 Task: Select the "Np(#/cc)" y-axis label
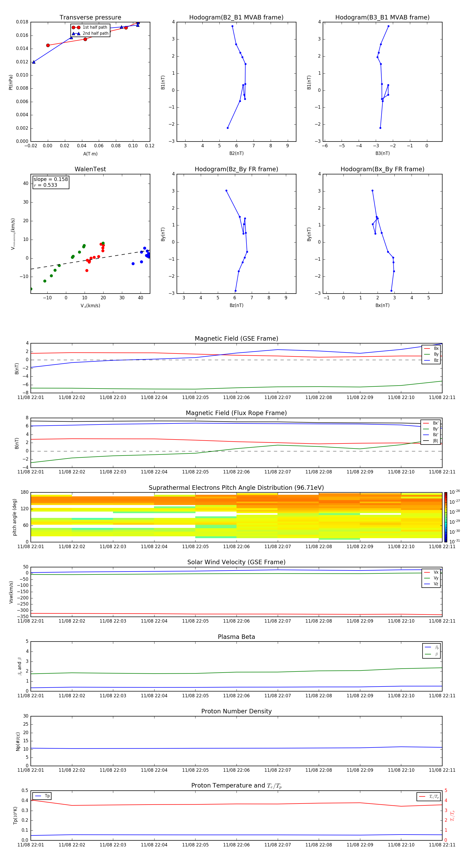pyautogui.click(x=18, y=741)
